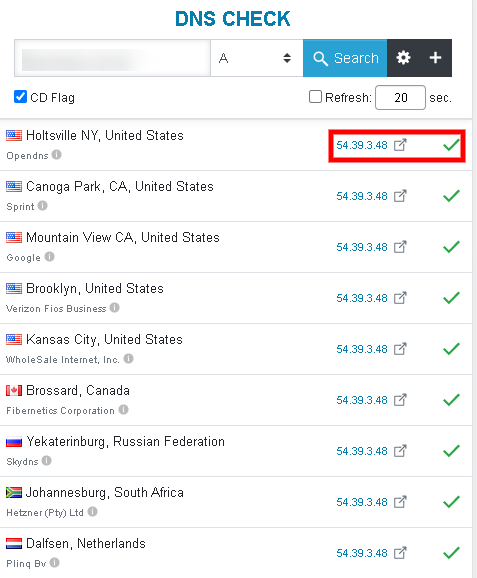This screenshot has width=477, height=578.
Task: Click the refresh interval seconds field
Action: click(x=400, y=98)
